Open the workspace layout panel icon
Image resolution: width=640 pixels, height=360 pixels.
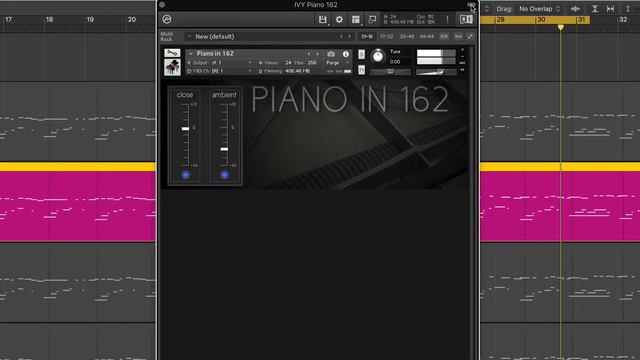[356, 19]
